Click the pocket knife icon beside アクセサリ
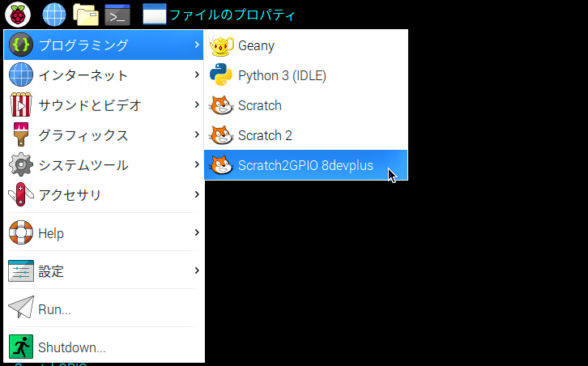Screen dimensions: 588x366 click(x=21, y=194)
